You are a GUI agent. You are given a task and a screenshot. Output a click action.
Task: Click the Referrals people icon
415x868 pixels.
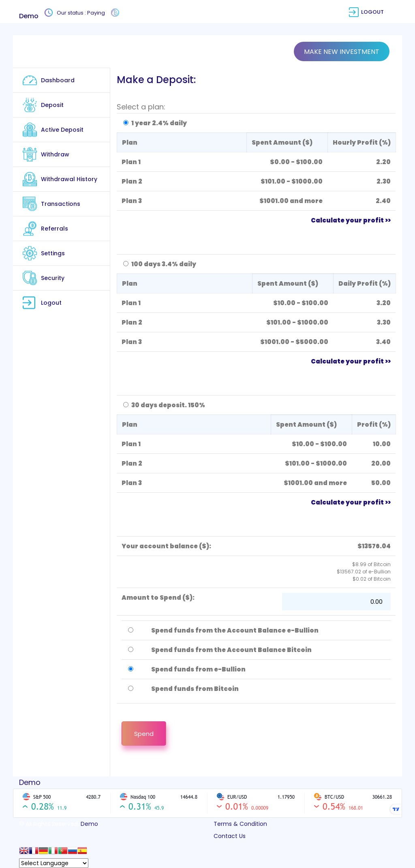30,229
